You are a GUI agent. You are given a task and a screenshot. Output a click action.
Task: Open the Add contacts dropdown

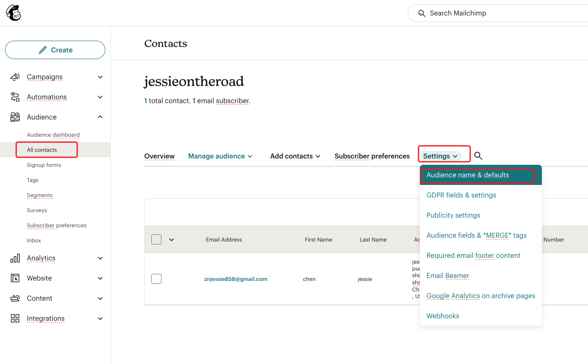pyautogui.click(x=295, y=156)
